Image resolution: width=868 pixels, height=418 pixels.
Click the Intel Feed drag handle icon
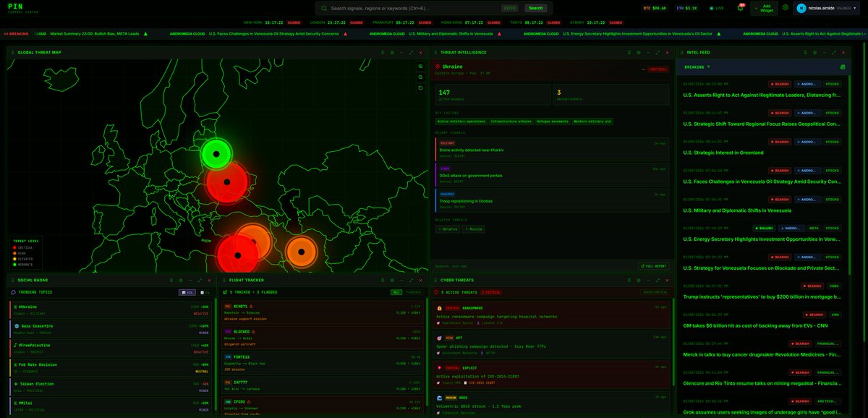click(x=681, y=52)
